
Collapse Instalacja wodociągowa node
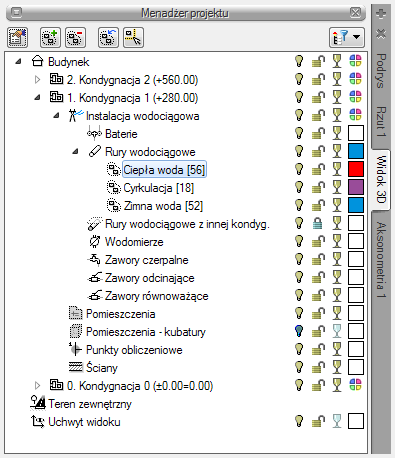(56, 116)
